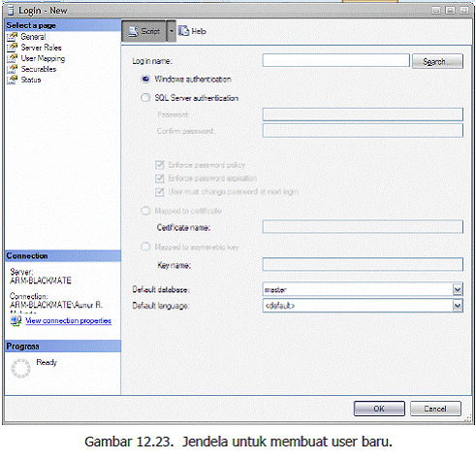Toggle User must change password checkbox
Image resolution: width=476 pixels, height=460 pixels.
160,192
